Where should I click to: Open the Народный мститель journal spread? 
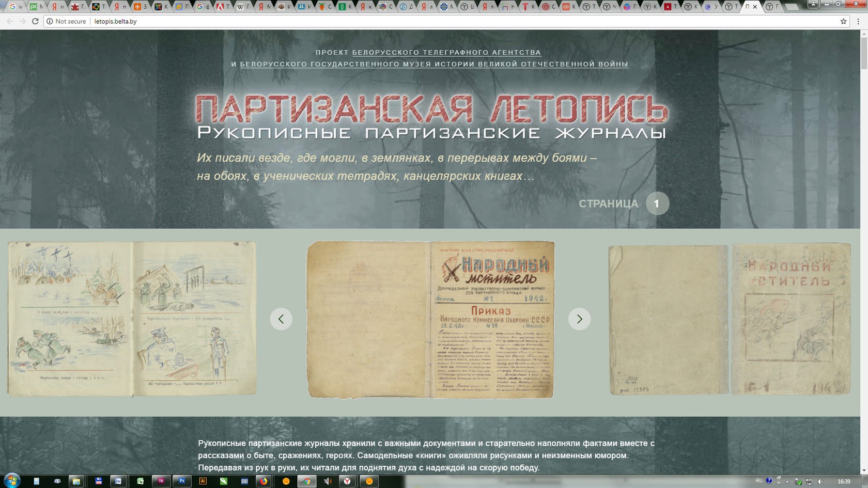click(430, 320)
